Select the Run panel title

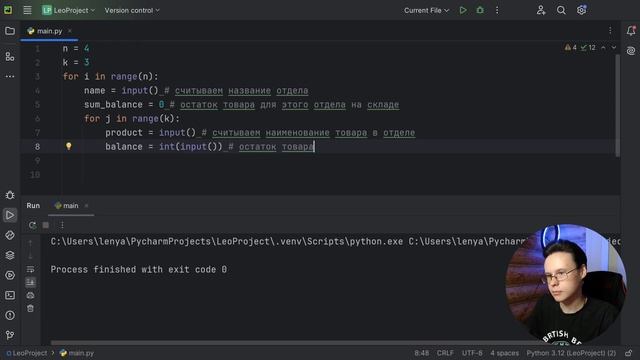(x=33, y=205)
